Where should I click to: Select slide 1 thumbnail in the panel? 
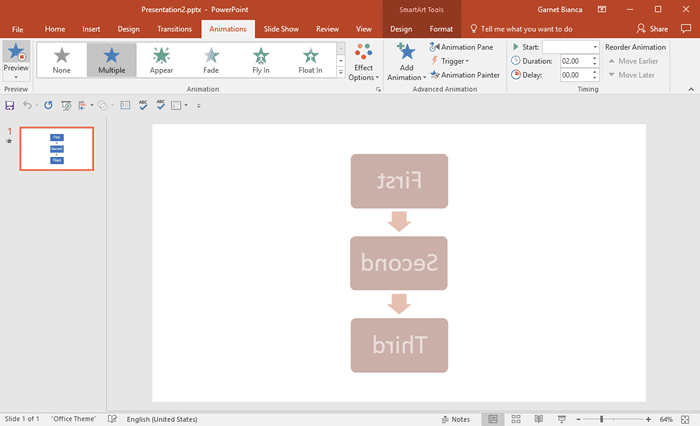[x=57, y=149]
